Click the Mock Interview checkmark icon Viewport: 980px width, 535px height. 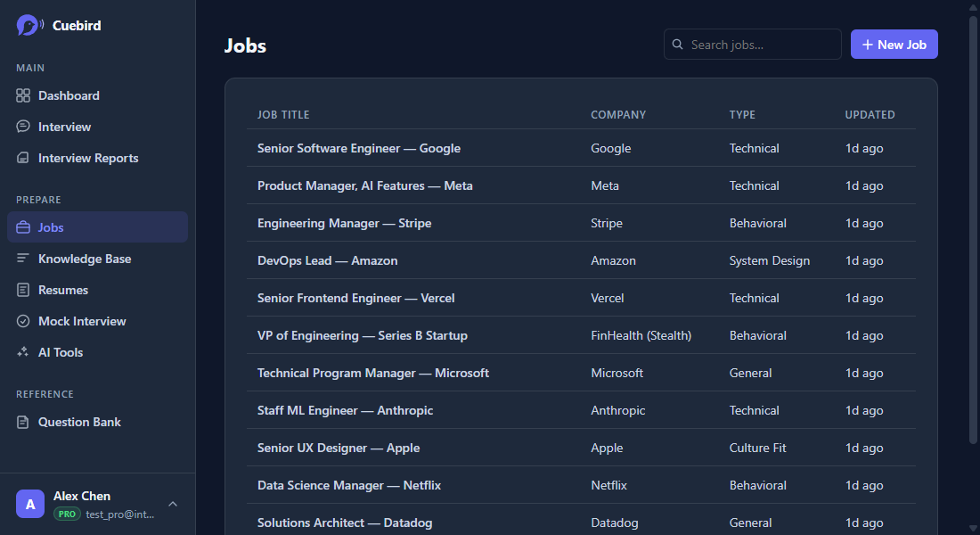pos(23,321)
